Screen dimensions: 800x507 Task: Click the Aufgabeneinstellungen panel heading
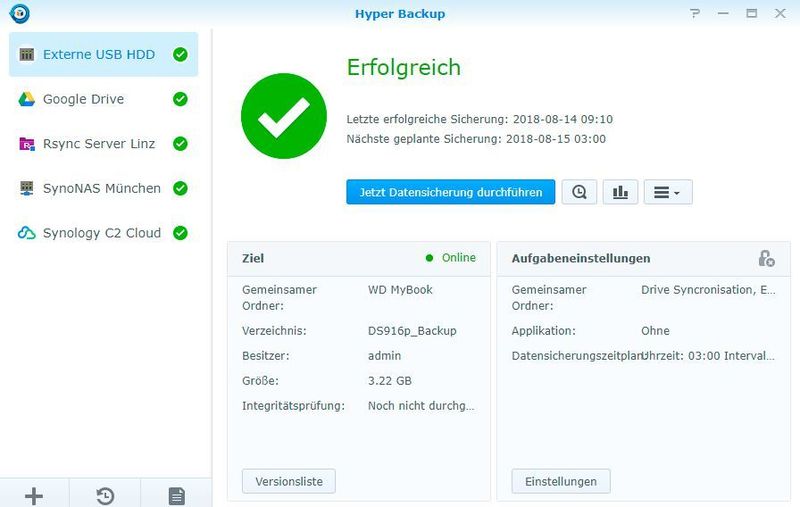tap(581, 259)
